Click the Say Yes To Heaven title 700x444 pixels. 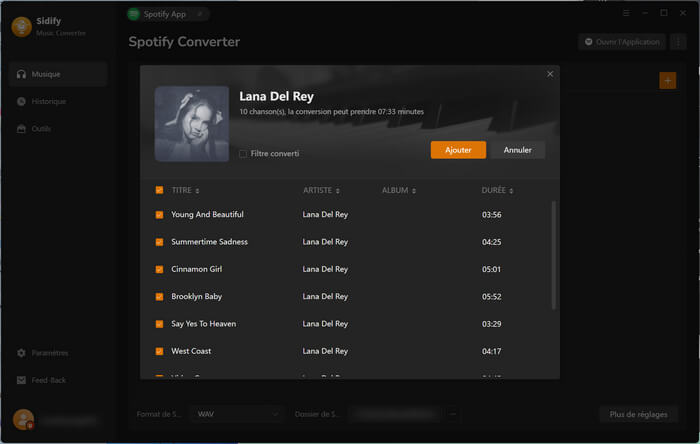204,324
